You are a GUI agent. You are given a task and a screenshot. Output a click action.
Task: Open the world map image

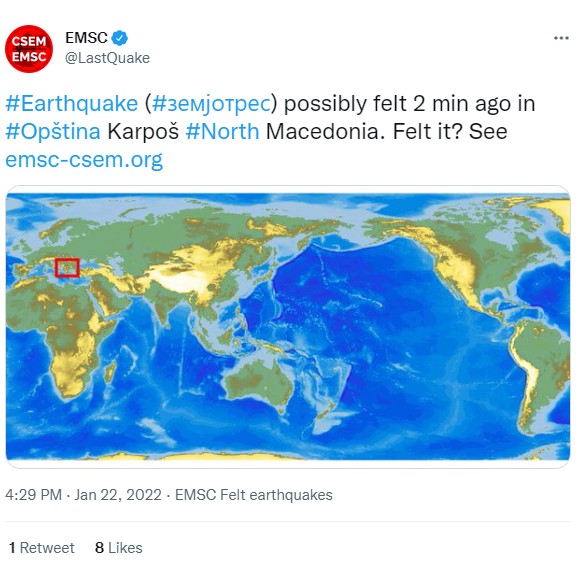coord(288,327)
